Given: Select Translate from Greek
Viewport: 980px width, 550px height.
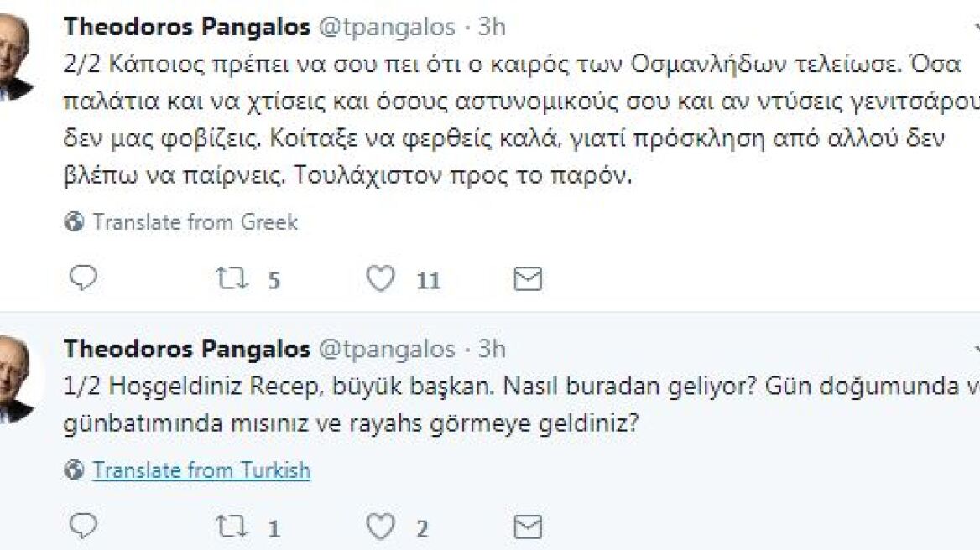Looking at the screenshot, I should point(197,221).
